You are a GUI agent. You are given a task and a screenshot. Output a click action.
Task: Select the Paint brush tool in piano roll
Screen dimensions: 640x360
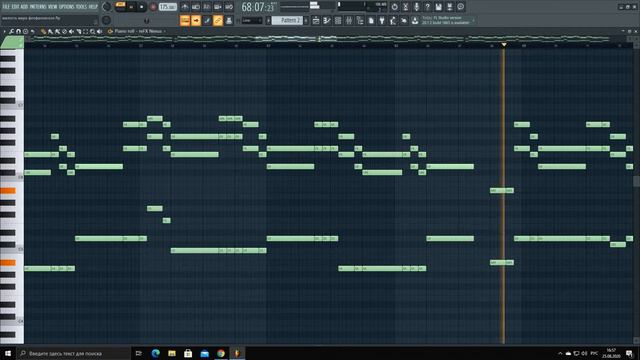(50, 31)
